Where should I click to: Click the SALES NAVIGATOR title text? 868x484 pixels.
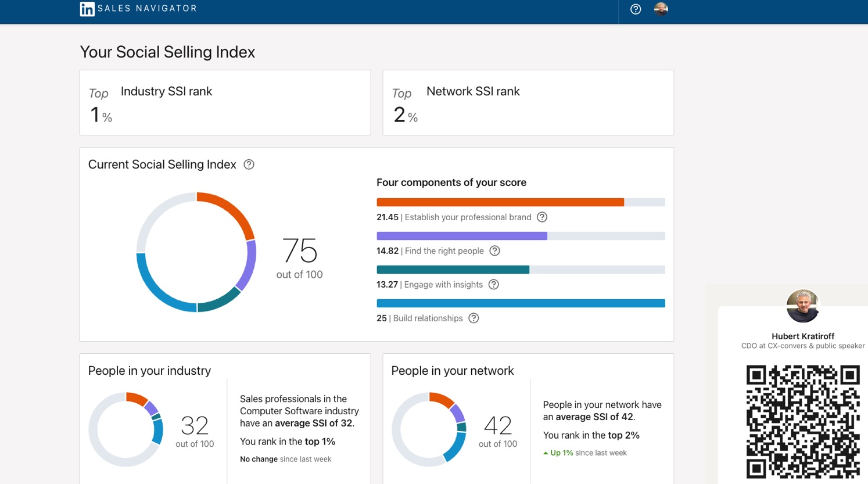coord(148,9)
